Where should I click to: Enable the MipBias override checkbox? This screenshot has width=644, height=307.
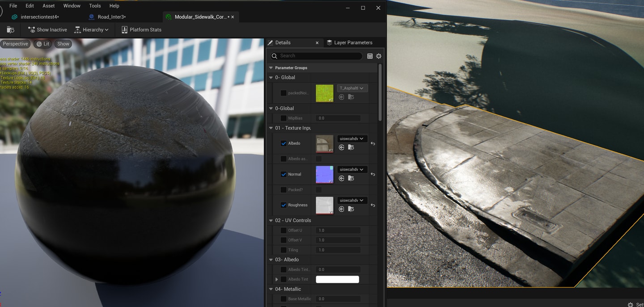[284, 118]
